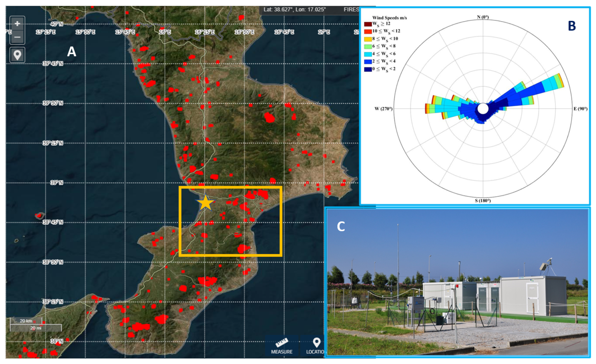Click the 20 km map scale bar

tap(26, 321)
